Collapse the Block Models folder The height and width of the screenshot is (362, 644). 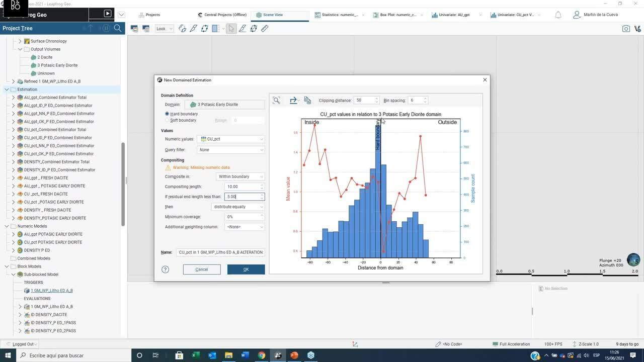click(7, 266)
